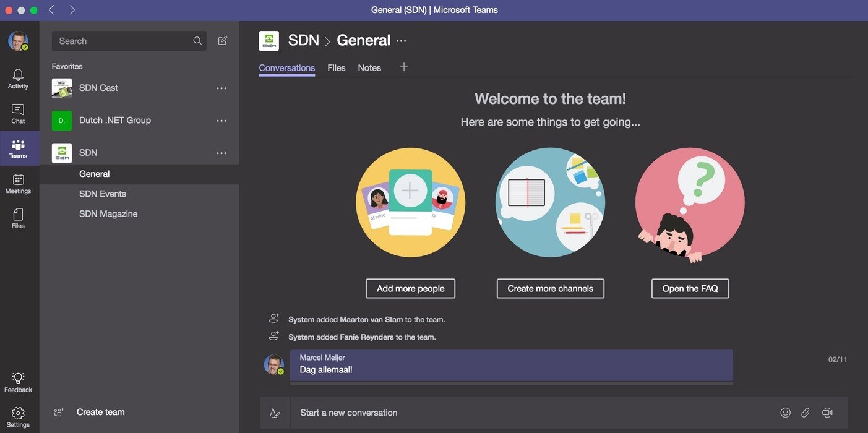The image size is (868, 433).
Task: Click Marcel Meijer's message avatar
Action: coord(274,365)
